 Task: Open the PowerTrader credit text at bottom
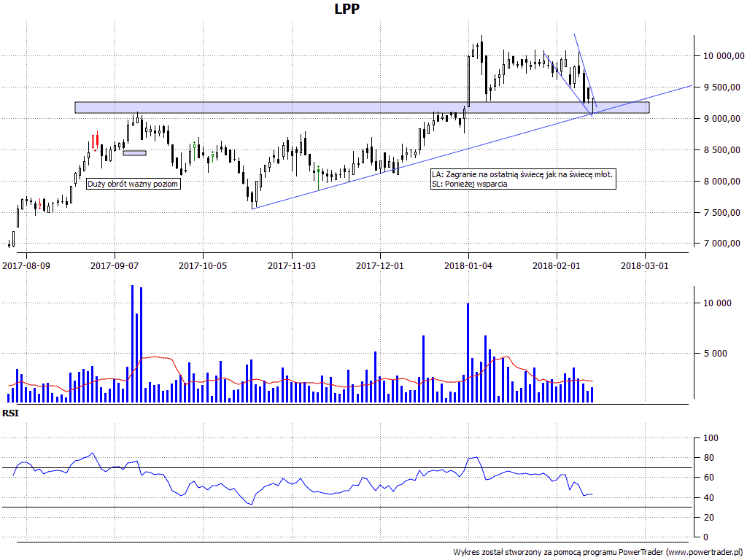pos(598,553)
